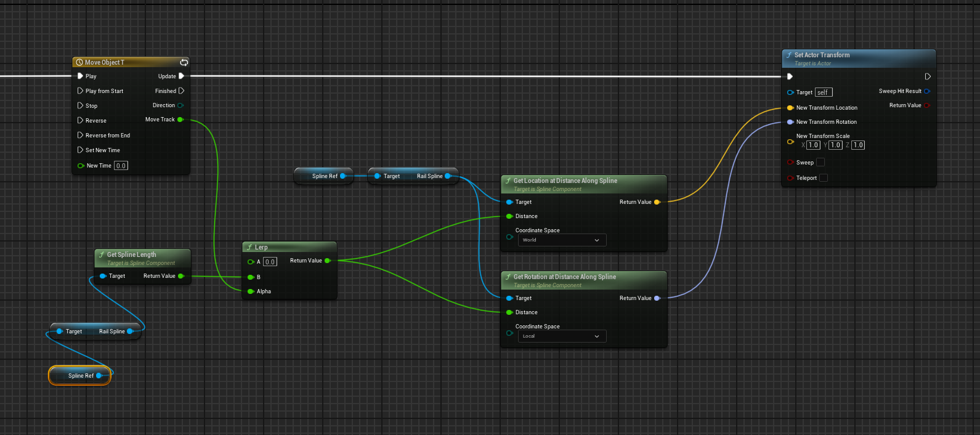
Task: Enable the Sweep checkbox
Action: [820, 163]
